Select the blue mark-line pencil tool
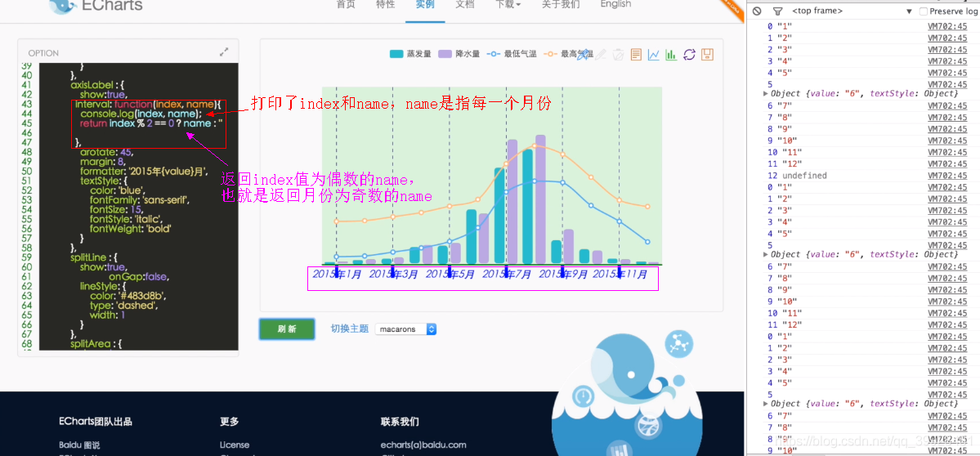 click(x=583, y=55)
